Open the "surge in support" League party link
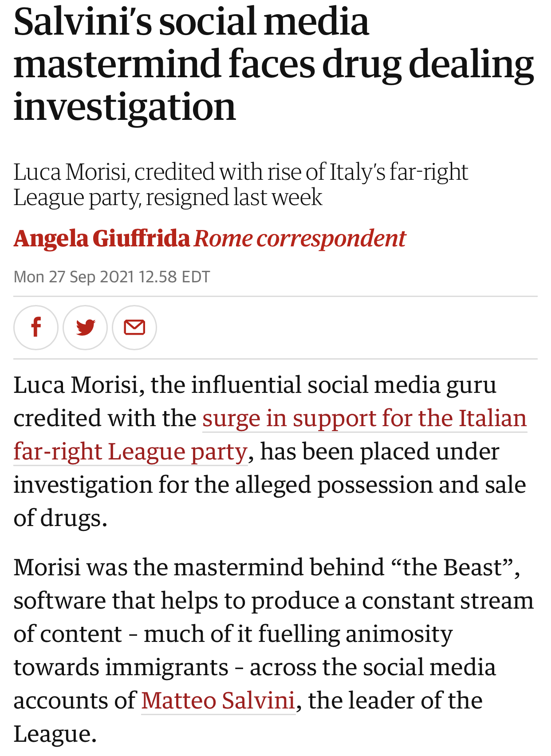 click(364, 418)
